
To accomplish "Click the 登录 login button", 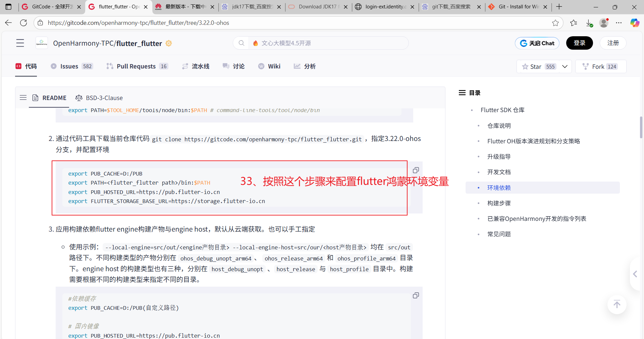I will click(x=579, y=43).
